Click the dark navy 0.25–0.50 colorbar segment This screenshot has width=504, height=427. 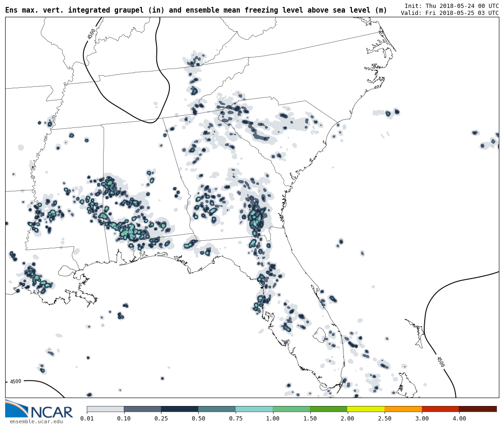[180, 409]
